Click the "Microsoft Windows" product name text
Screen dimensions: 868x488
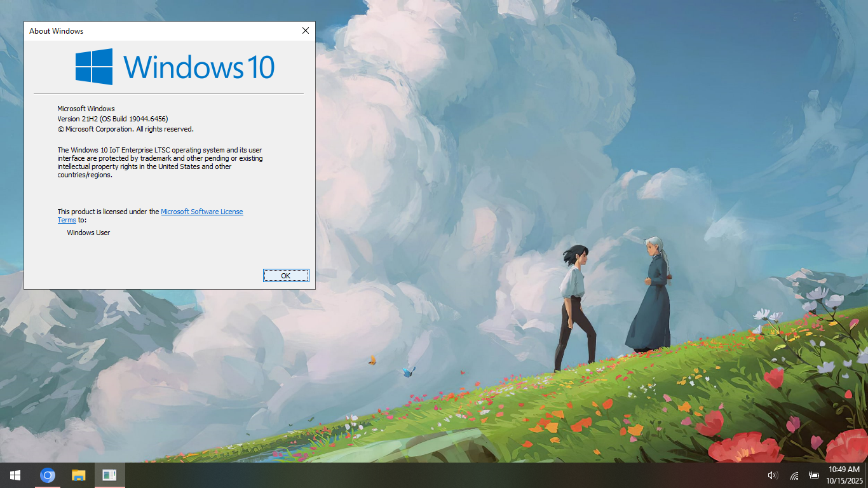point(86,109)
